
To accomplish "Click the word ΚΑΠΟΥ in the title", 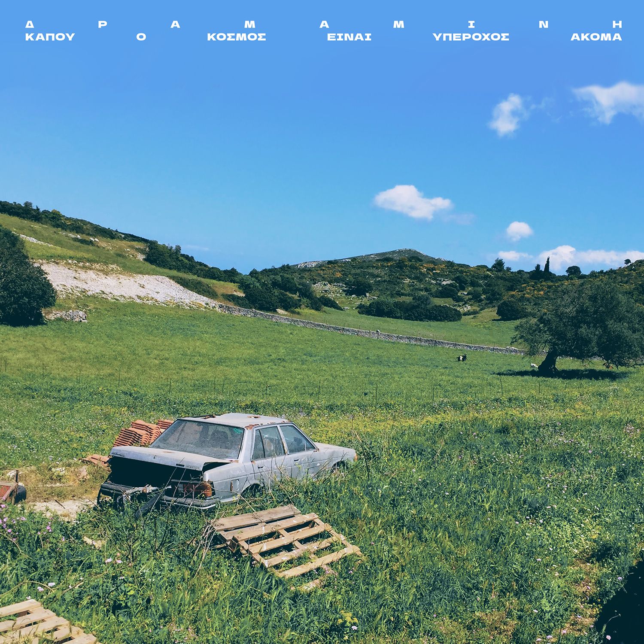I will coord(50,37).
